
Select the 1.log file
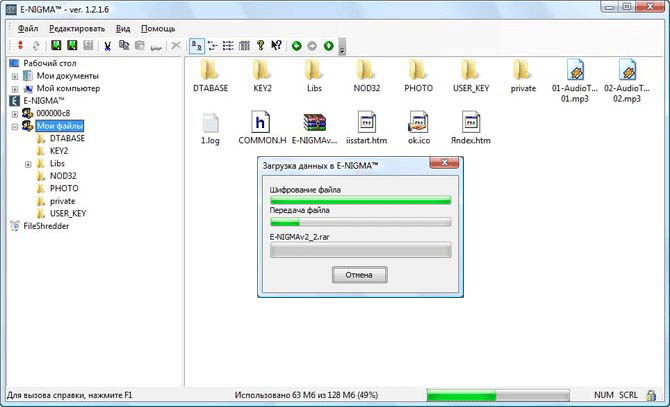(210, 129)
